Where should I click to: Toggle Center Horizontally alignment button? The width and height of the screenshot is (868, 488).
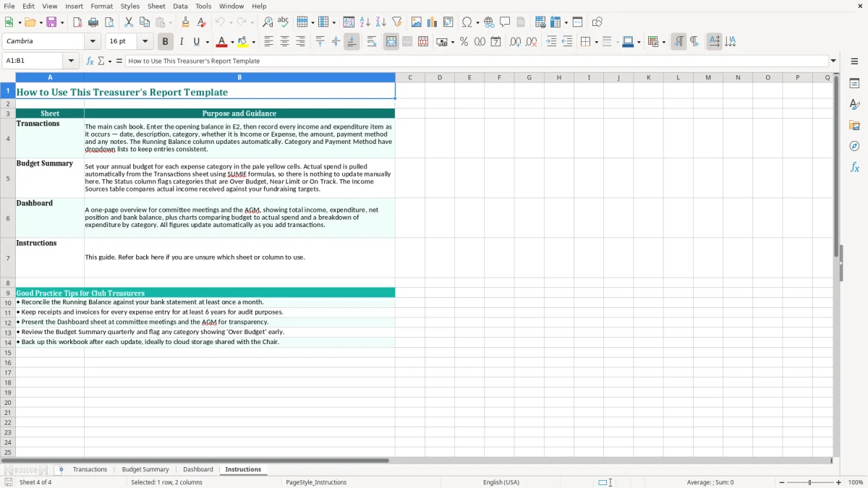click(x=284, y=42)
